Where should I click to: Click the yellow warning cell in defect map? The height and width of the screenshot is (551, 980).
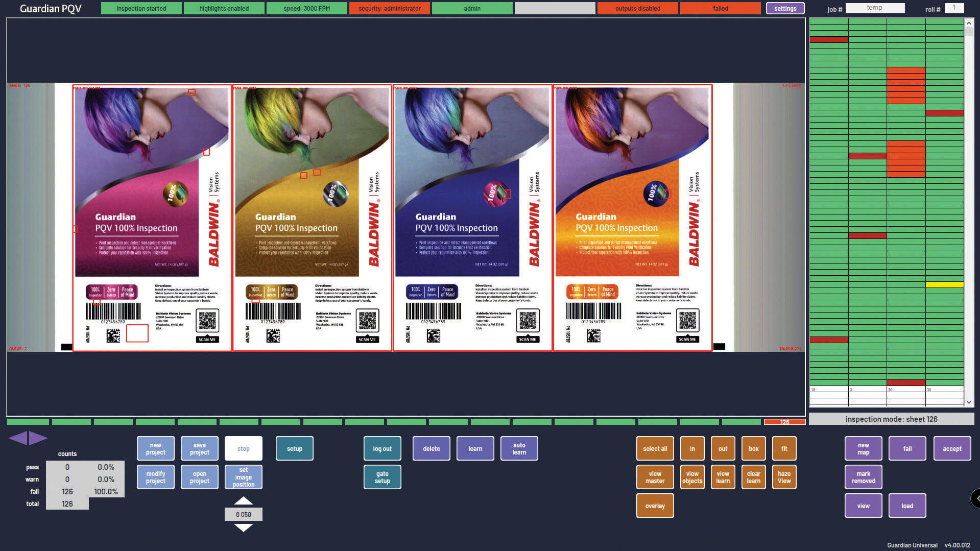point(945,284)
